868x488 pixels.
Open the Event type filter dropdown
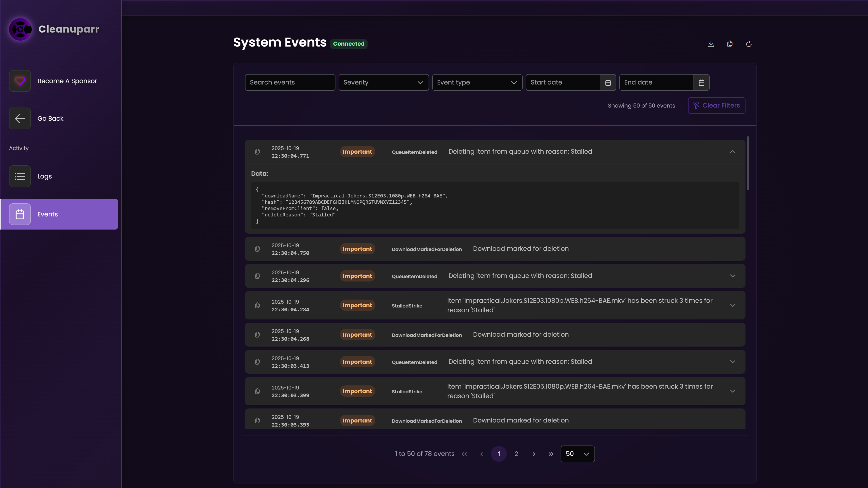(477, 82)
